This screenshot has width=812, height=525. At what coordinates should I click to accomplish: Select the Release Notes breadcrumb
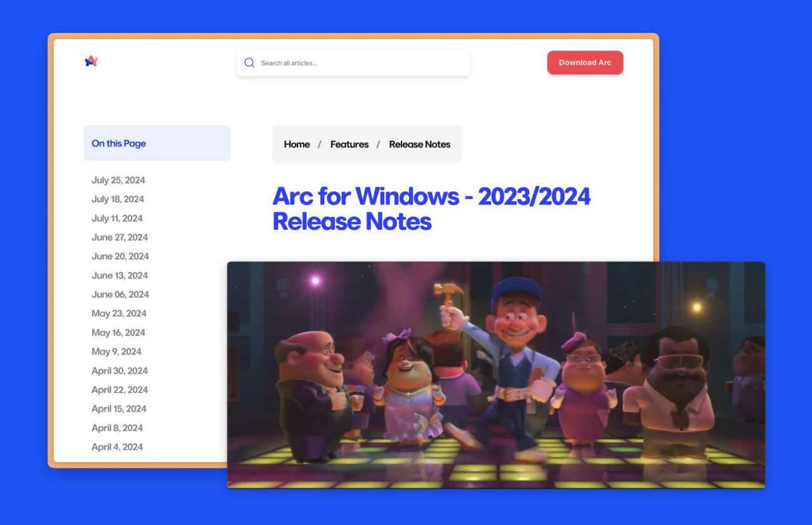(x=419, y=144)
